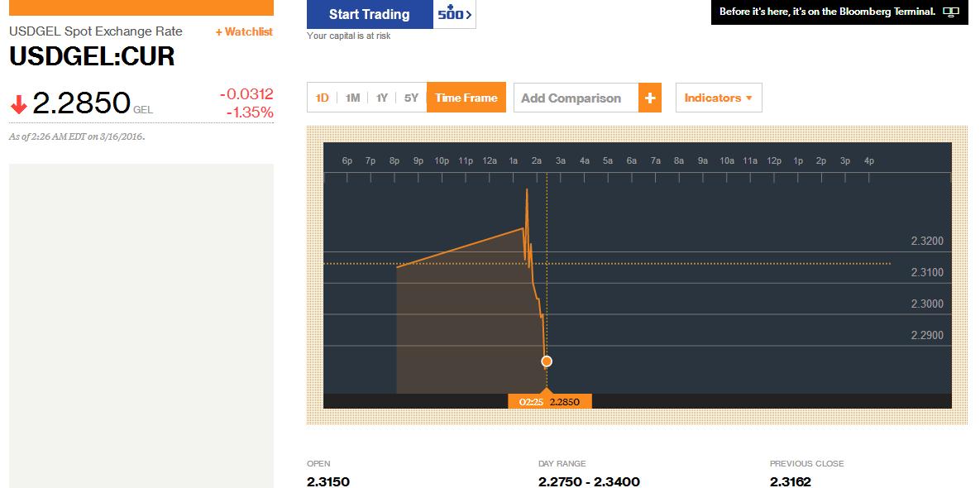The height and width of the screenshot is (488, 980).
Task: Select the 1Y chart range tab
Action: coord(382,98)
